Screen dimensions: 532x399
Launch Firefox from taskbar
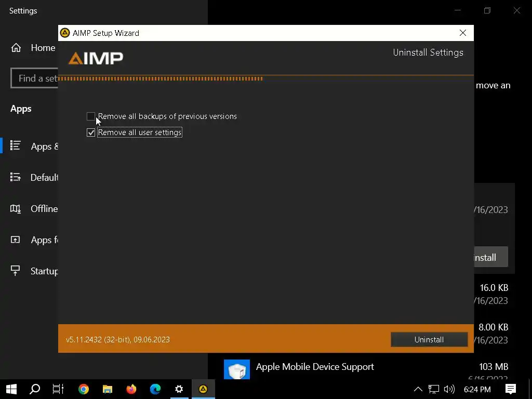point(131,389)
